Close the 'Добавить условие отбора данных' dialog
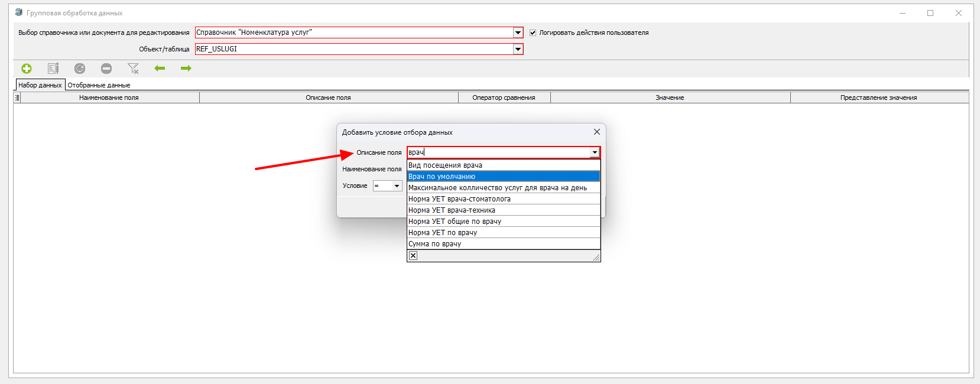The image size is (980, 384). 597,132
